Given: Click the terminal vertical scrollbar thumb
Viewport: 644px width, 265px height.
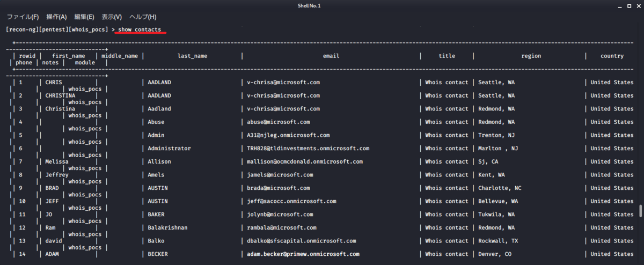Looking at the screenshot, I should 640,211.
